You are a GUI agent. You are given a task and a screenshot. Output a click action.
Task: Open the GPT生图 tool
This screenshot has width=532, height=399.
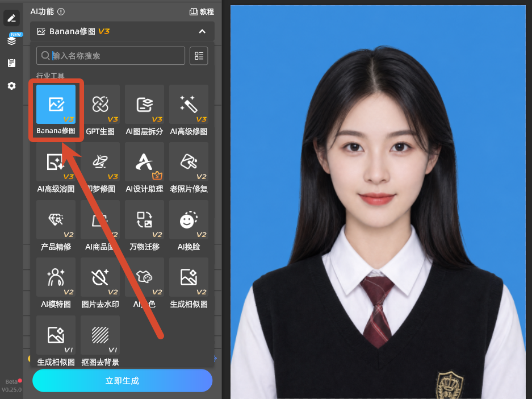tap(100, 104)
